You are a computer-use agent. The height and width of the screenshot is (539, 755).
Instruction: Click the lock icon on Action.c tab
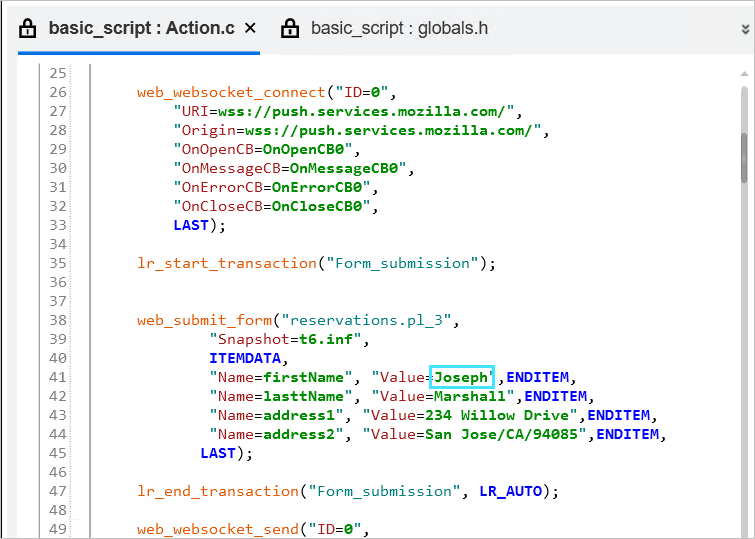click(27, 28)
